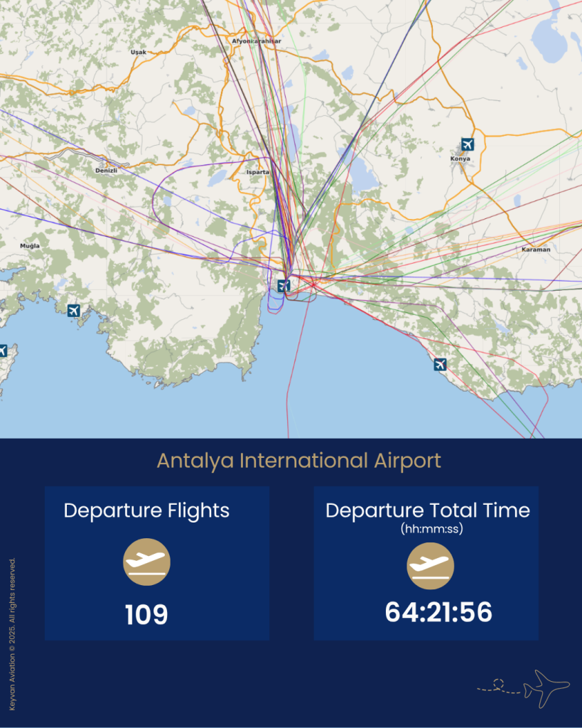Click the airport marker south of Muğla

coord(73,311)
